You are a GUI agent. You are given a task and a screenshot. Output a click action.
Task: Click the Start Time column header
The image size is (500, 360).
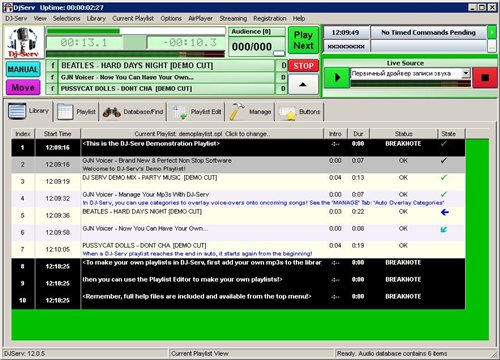click(58, 134)
